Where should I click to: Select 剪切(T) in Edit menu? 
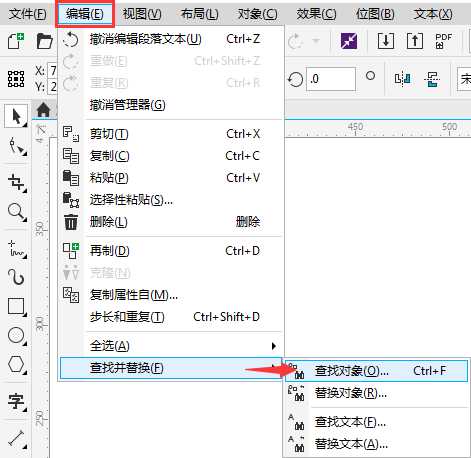point(171,134)
